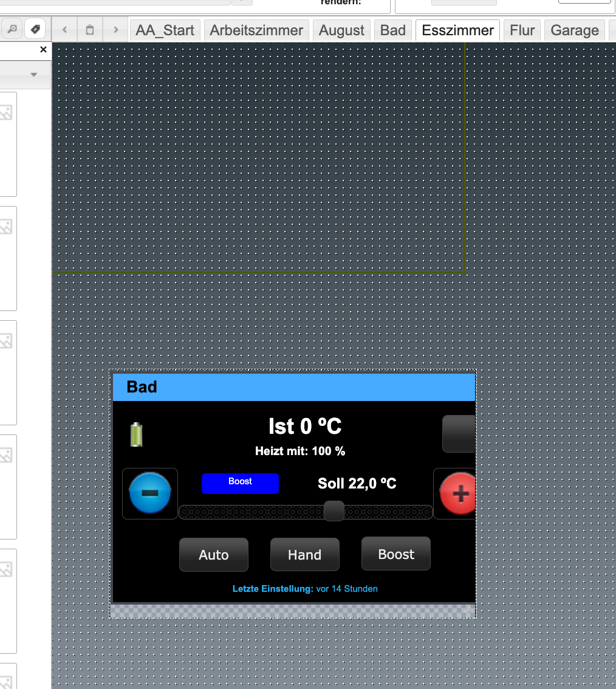Image resolution: width=616 pixels, height=689 pixels.
Task: Select the August view tab
Action: 341,30
